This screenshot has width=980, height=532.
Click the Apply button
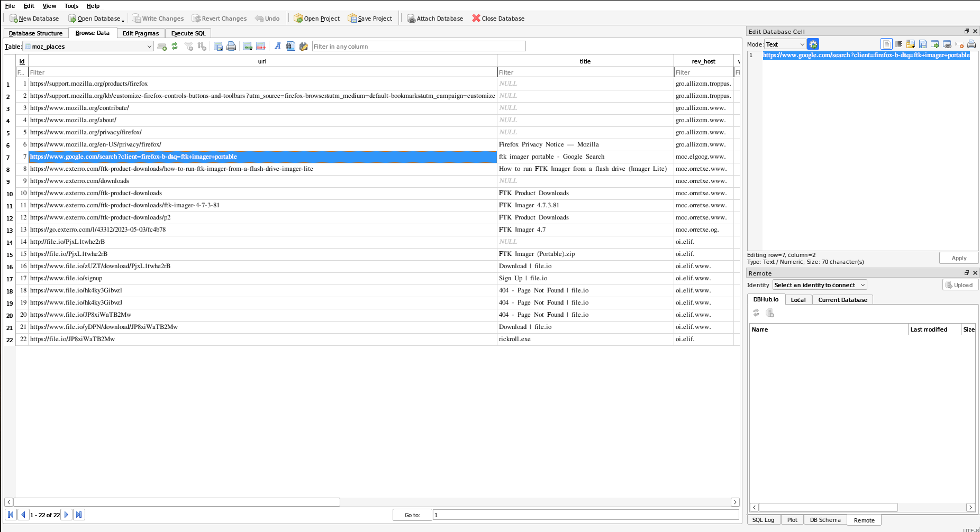pyautogui.click(x=959, y=258)
